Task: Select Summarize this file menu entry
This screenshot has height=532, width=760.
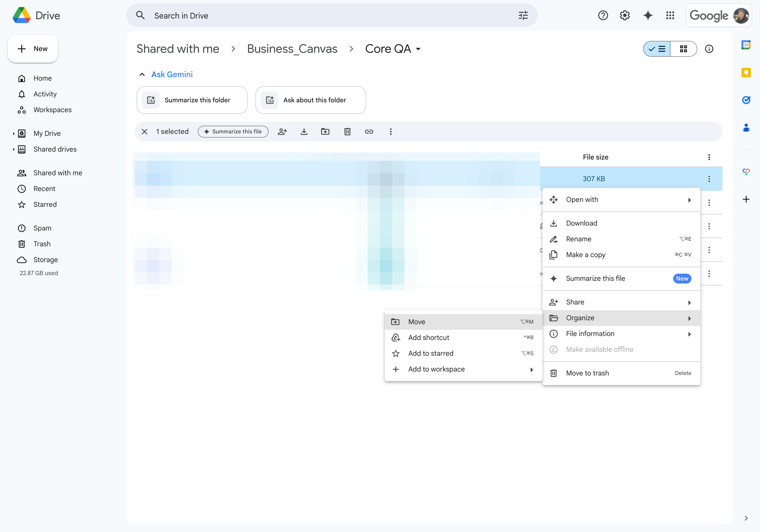Action: click(x=621, y=279)
